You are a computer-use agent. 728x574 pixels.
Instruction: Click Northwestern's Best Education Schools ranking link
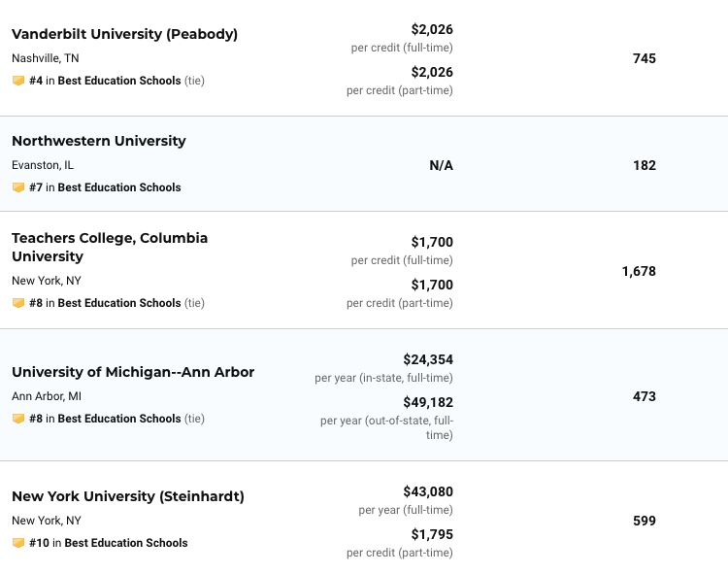point(118,187)
